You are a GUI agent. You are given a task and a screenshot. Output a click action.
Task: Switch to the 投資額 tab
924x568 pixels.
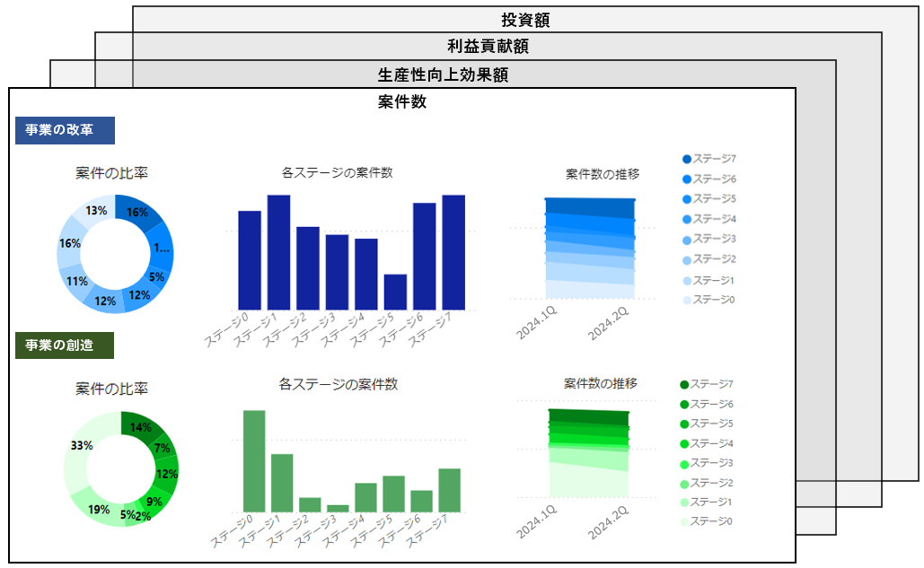click(525, 20)
